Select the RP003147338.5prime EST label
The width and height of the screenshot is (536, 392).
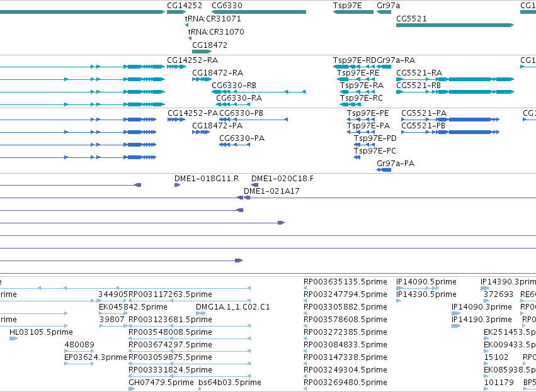tap(345, 357)
